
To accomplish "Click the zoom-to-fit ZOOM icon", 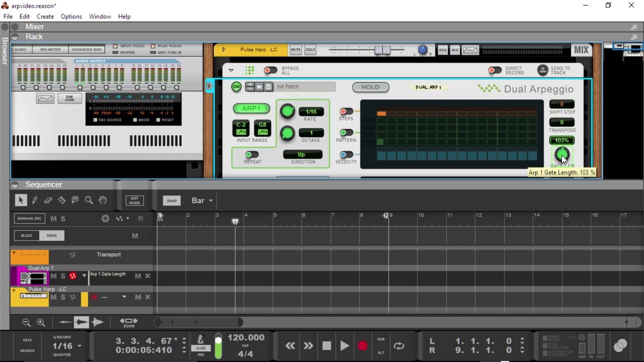I will (128, 322).
